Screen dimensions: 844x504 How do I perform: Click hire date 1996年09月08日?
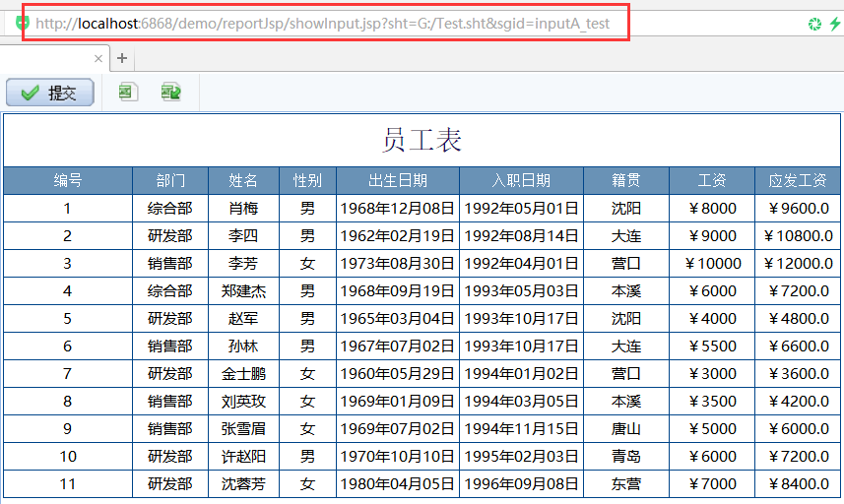click(x=521, y=483)
